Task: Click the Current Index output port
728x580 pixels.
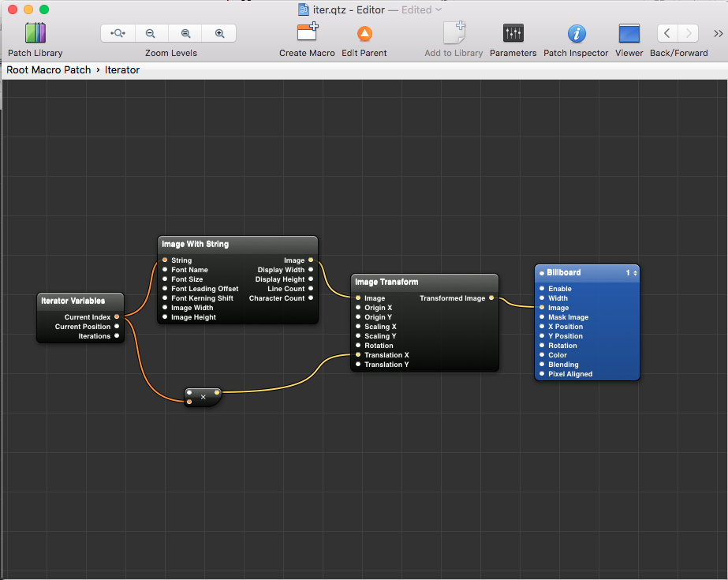Action: point(117,316)
